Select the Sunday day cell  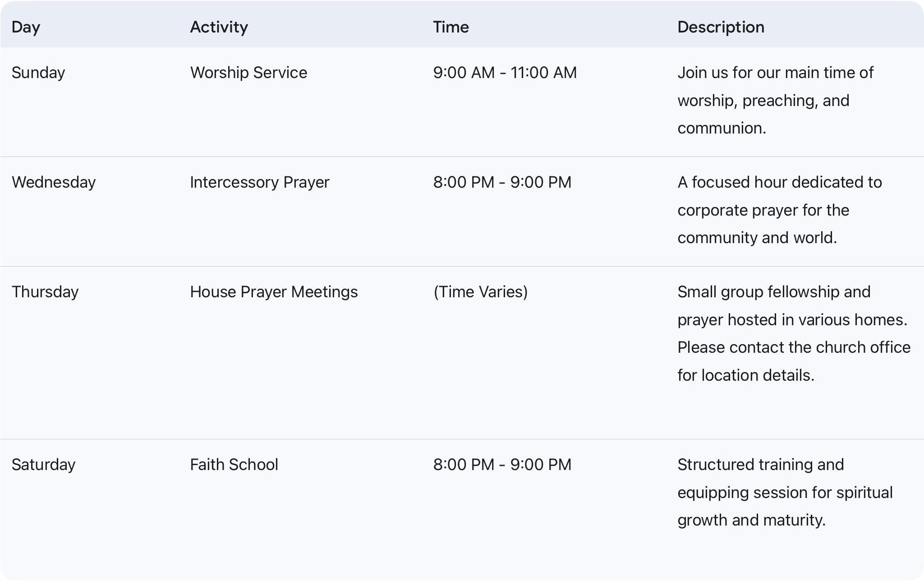tap(38, 73)
